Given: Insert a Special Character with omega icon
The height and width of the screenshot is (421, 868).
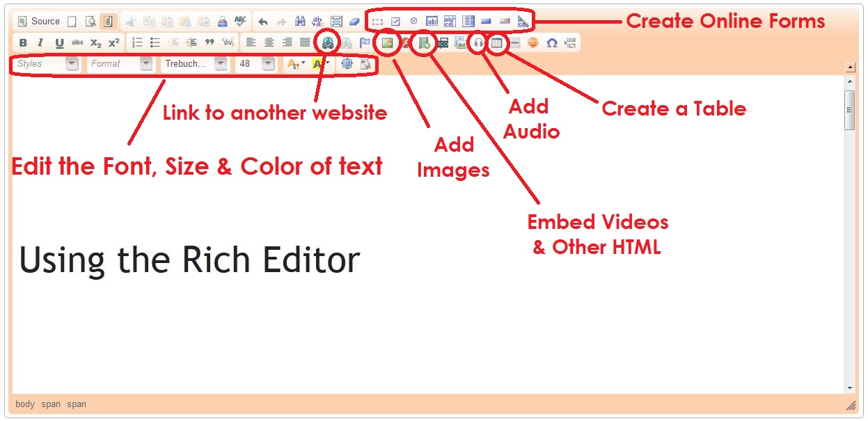Looking at the screenshot, I should (552, 42).
